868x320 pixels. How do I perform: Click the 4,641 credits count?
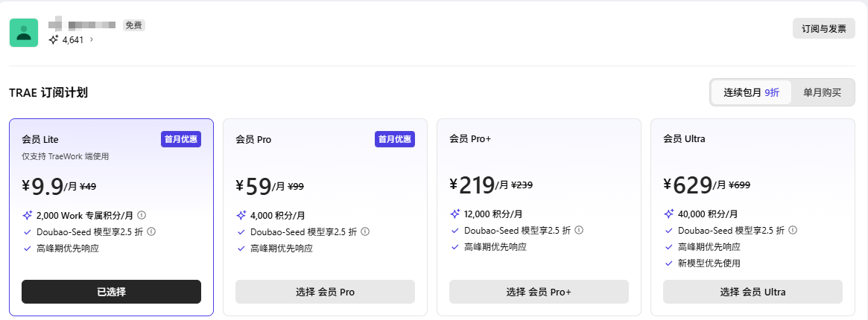73,39
